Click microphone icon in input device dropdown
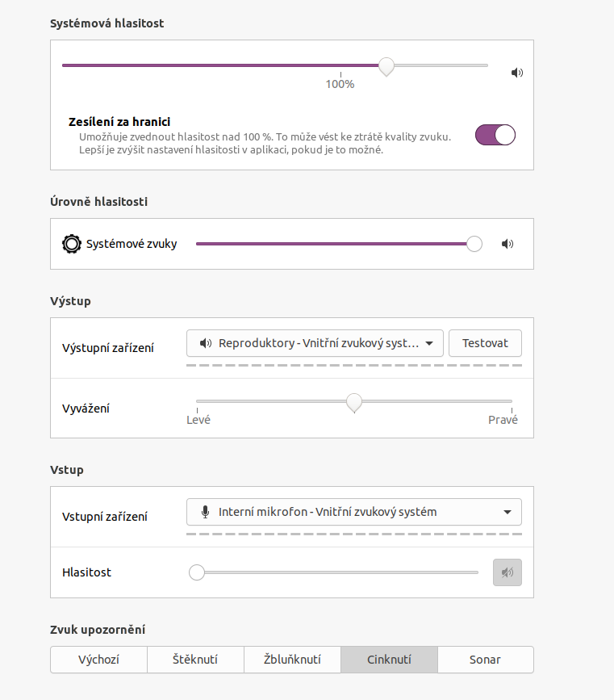The width and height of the screenshot is (614, 700). point(206,512)
